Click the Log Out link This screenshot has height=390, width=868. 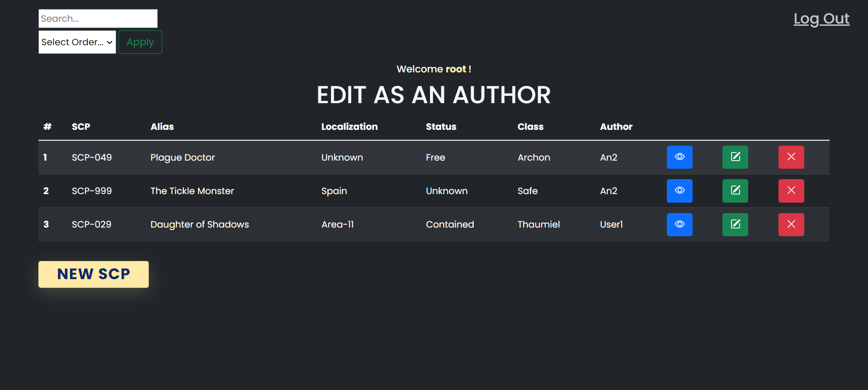(821, 19)
